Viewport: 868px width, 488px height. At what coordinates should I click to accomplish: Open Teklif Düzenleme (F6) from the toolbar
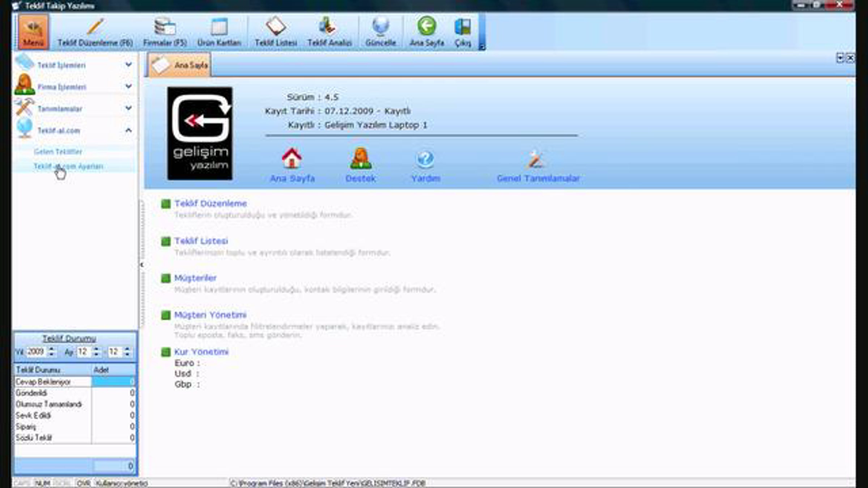coord(95,32)
